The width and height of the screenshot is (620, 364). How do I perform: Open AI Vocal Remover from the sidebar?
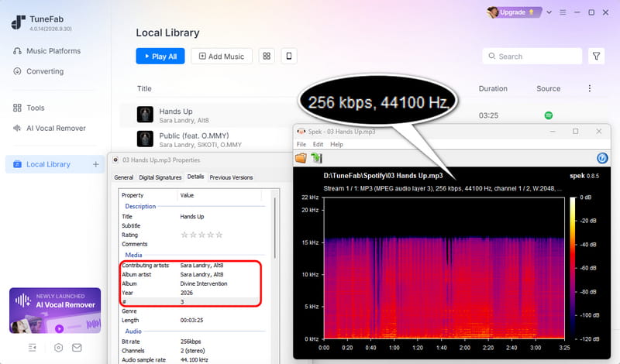50,128
